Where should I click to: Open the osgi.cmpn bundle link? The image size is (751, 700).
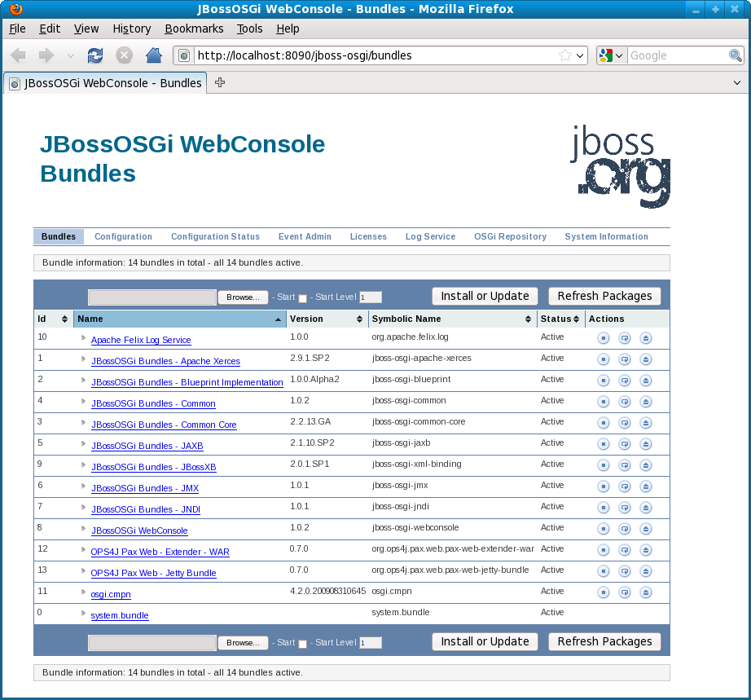click(111, 594)
